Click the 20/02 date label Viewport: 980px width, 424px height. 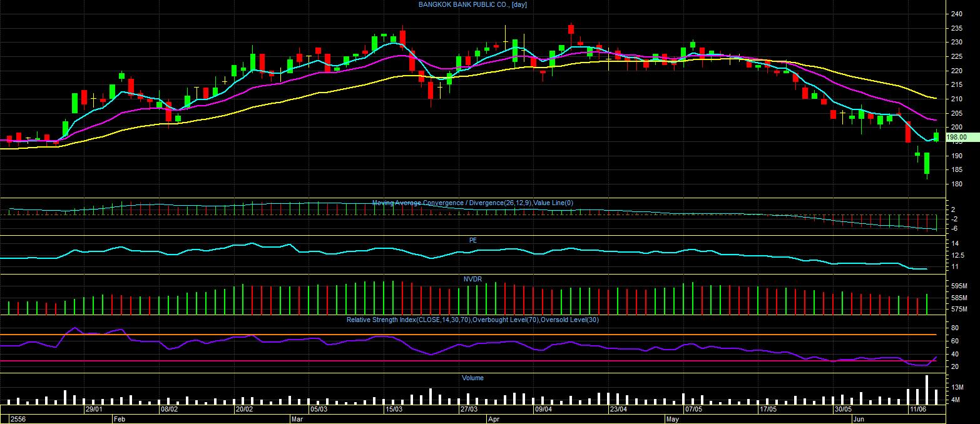pyautogui.click(x=244, y=409)
